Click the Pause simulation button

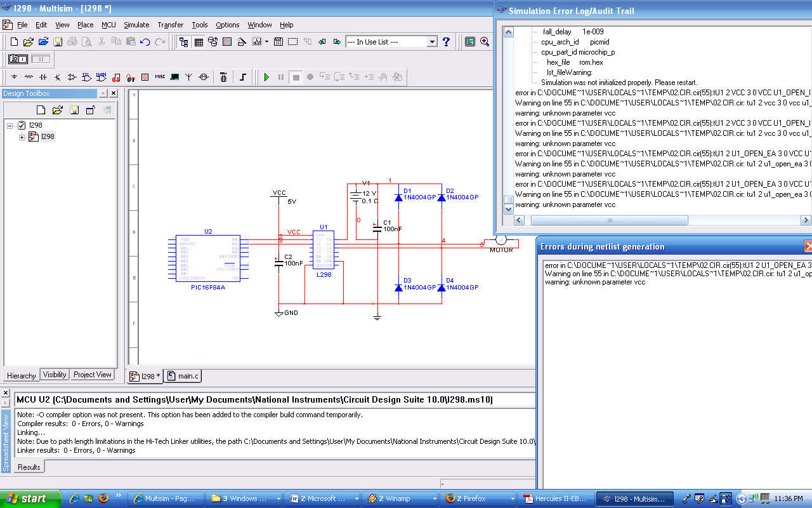(281, 77)
